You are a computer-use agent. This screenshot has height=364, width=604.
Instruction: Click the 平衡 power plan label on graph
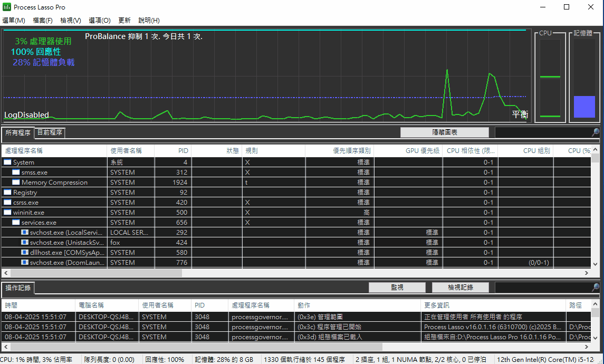point(520,114)
